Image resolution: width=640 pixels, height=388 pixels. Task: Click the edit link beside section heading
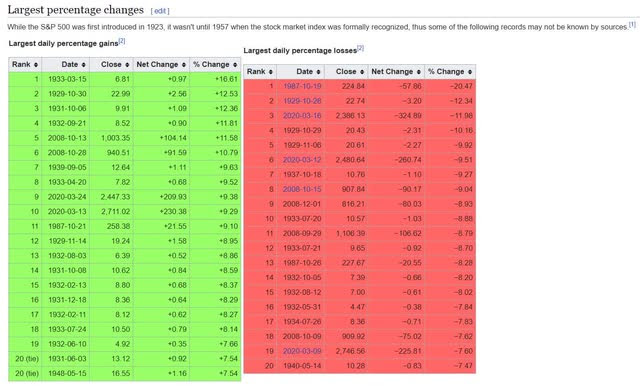(160, 11)
